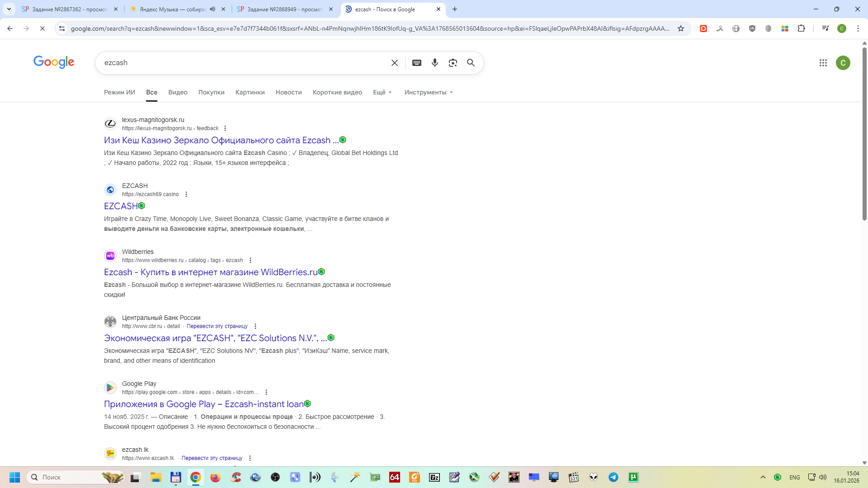Switch to the Картинки tab
This screenshot has width=868, height=488.
point(250,92)
